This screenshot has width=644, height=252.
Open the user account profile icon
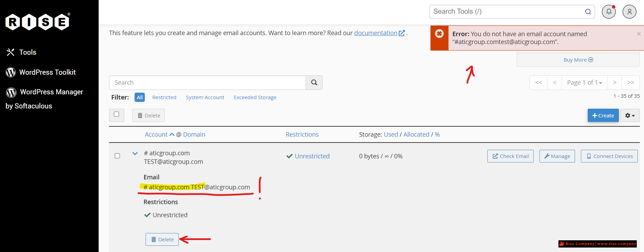coord(629,12)
